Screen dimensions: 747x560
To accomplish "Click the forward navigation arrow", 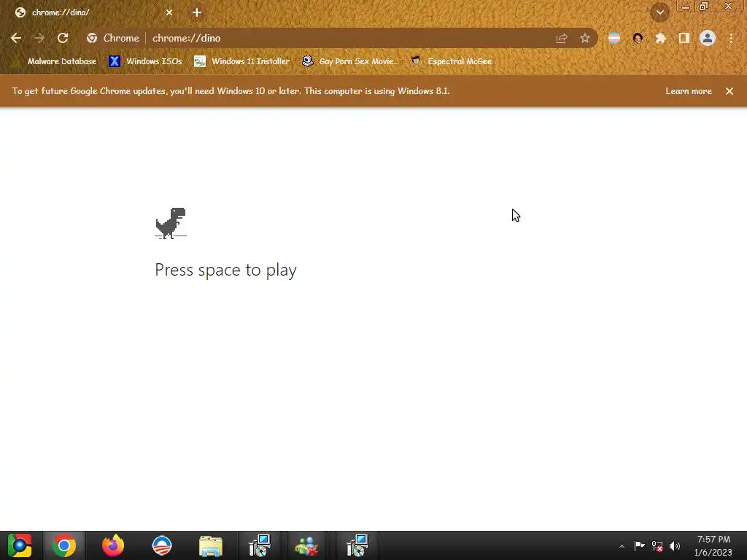I will click(39, 38).
